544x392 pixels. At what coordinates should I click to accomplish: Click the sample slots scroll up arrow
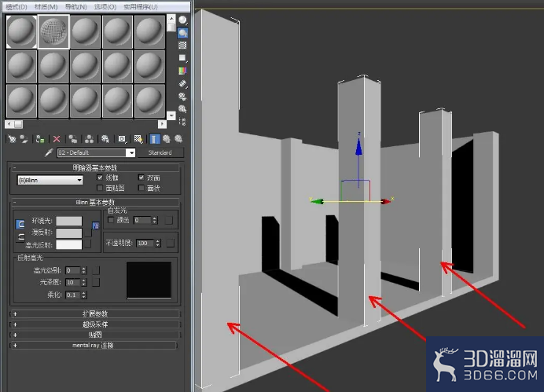coord(171,18)
